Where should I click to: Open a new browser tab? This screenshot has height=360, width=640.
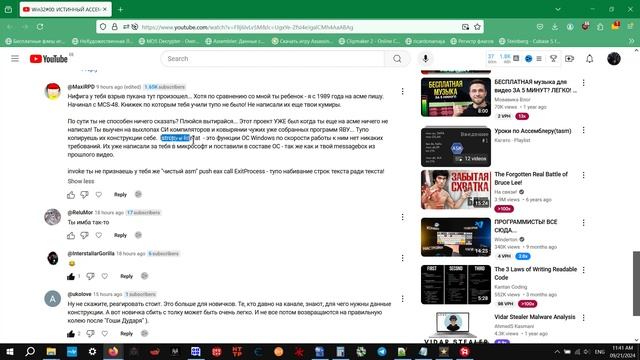click(x=120, y=9)
